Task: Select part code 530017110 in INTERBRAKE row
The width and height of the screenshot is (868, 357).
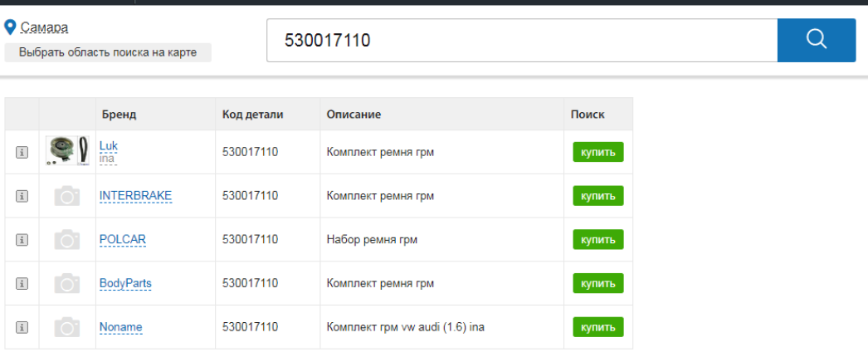Action: pos(250,196)
